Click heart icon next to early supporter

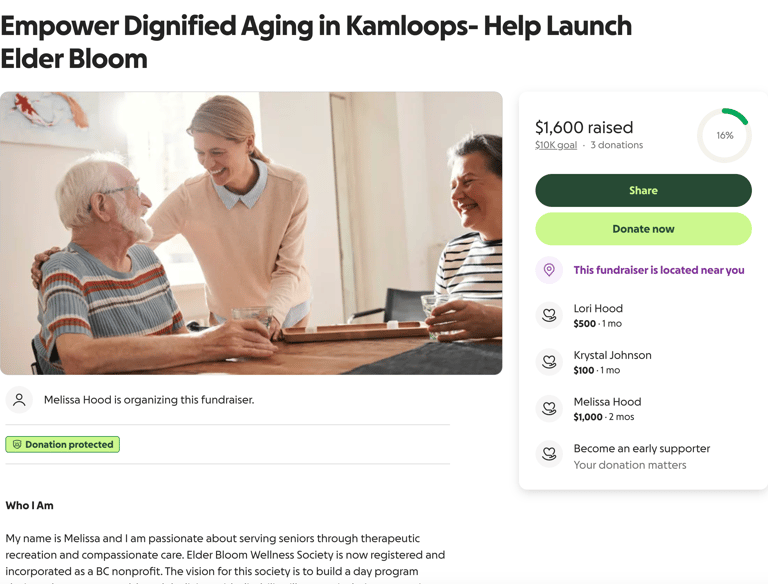tap(549, 455)
